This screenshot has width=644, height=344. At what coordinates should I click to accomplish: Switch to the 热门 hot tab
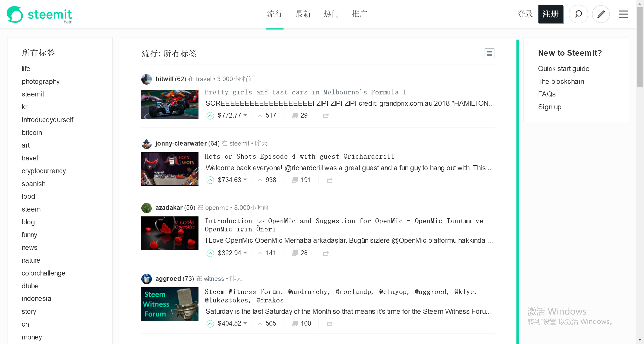click(x=331, y=14)
